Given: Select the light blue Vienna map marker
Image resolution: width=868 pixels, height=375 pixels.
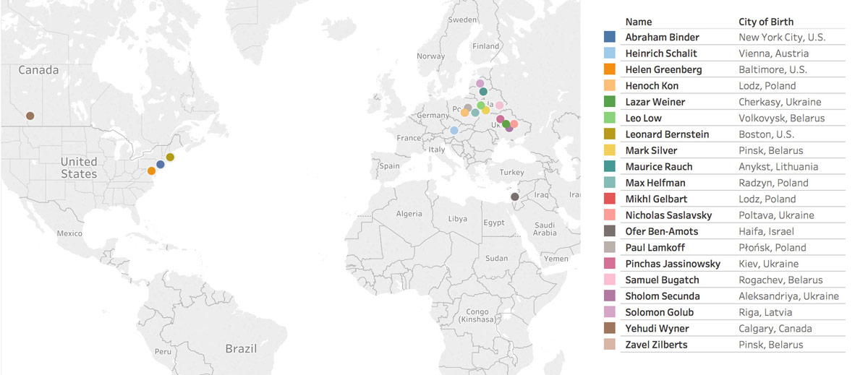Looking at the screenshot, I should [454, 131].
